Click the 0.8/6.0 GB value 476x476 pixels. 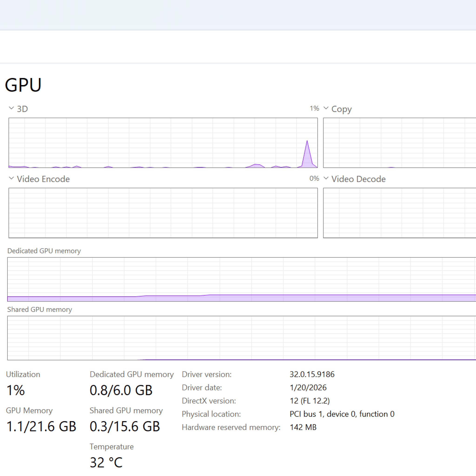coord(121,390)
